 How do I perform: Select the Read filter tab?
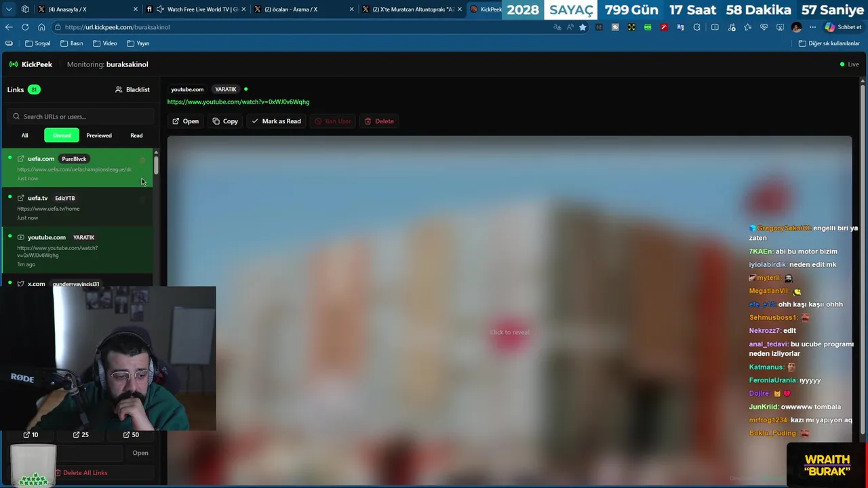click(x=136, y=136)
